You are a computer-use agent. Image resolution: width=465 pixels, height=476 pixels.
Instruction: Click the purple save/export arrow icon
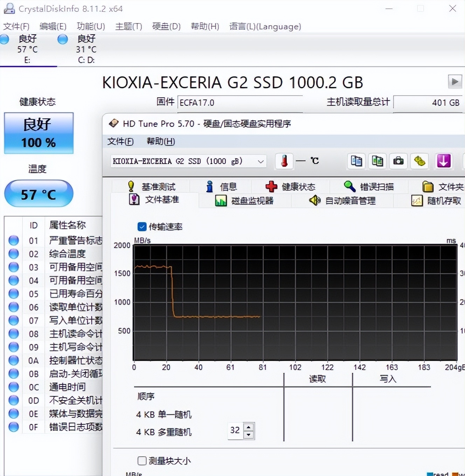(x=443, y=161)
